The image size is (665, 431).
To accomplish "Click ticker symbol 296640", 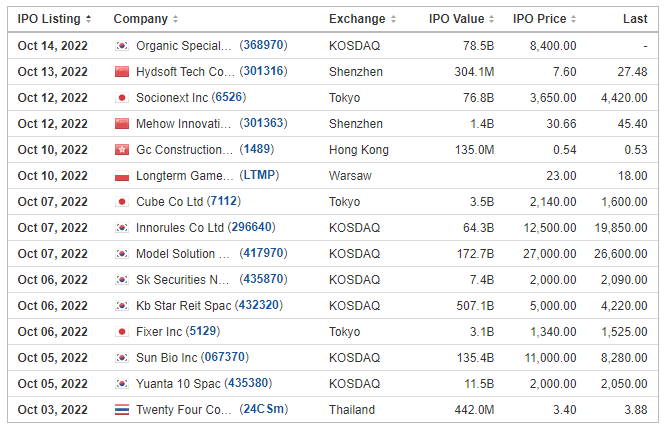I will click(251, 227).
